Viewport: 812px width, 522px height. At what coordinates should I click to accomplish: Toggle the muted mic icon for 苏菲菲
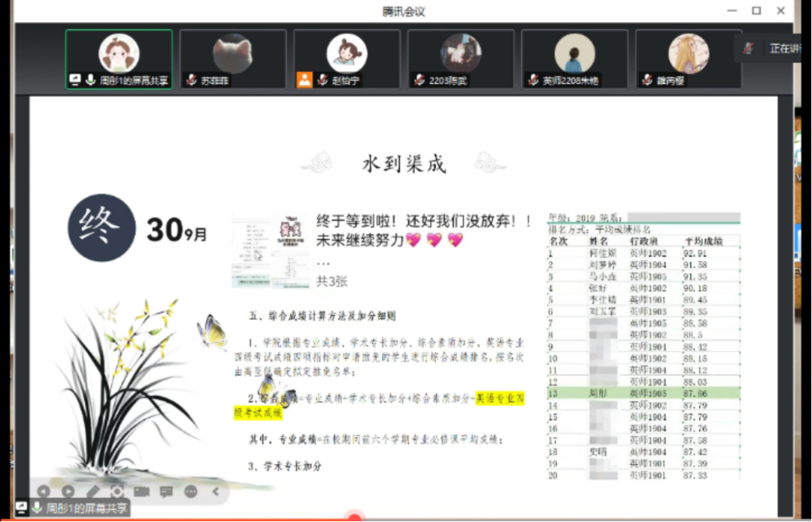click(192, 80)
